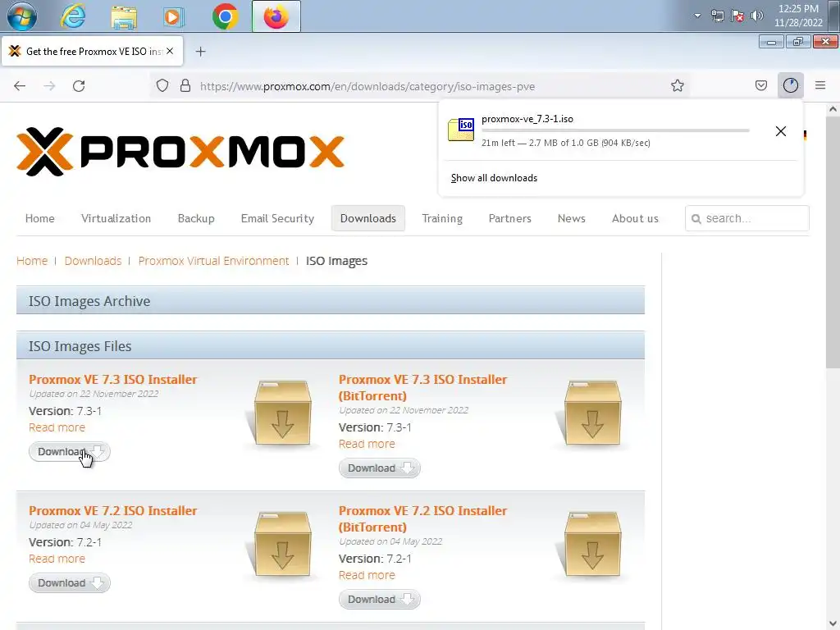Go back to the previous page
This screenshot has height=630, width=840.
point(20,85)
